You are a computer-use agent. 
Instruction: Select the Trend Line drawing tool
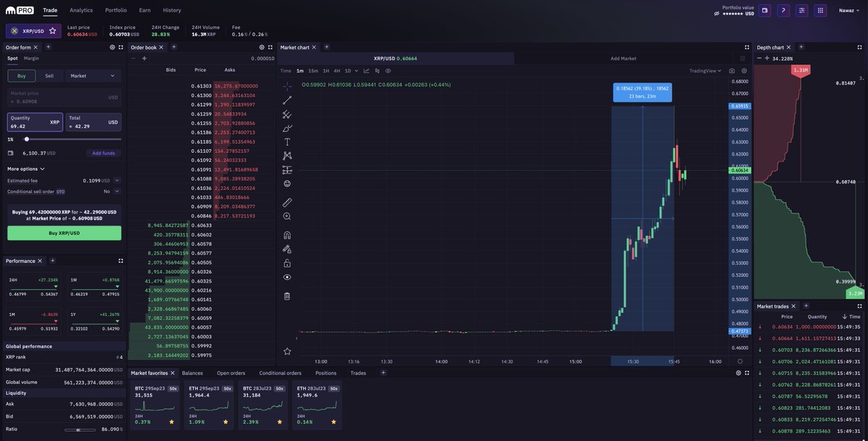point(284,100)
